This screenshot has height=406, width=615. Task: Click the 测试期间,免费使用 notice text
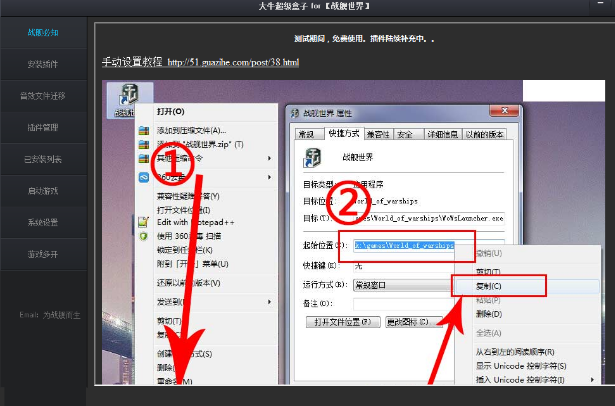(364, 39)
